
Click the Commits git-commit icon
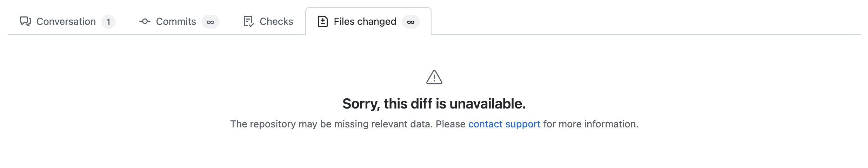(145, 21)
